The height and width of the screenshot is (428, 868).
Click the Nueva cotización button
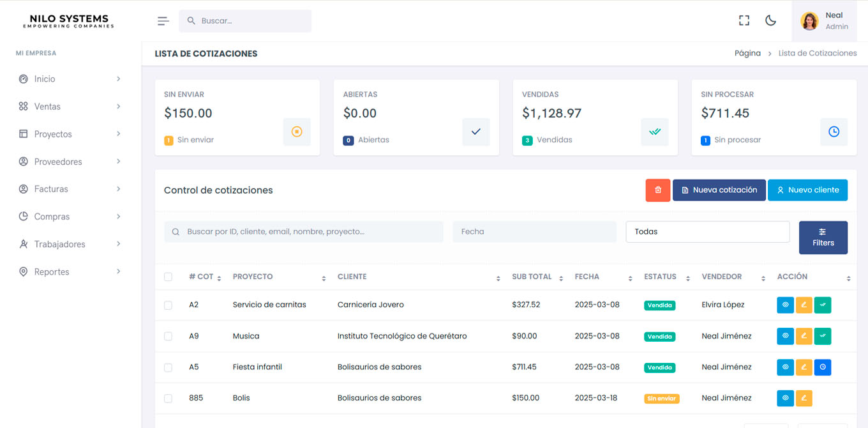coord(719,190)
